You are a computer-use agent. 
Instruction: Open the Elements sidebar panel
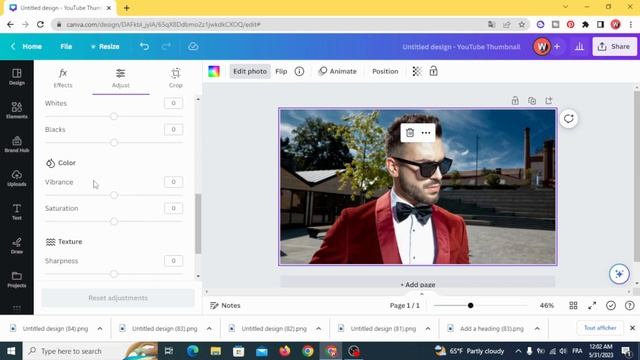(17, 110)
